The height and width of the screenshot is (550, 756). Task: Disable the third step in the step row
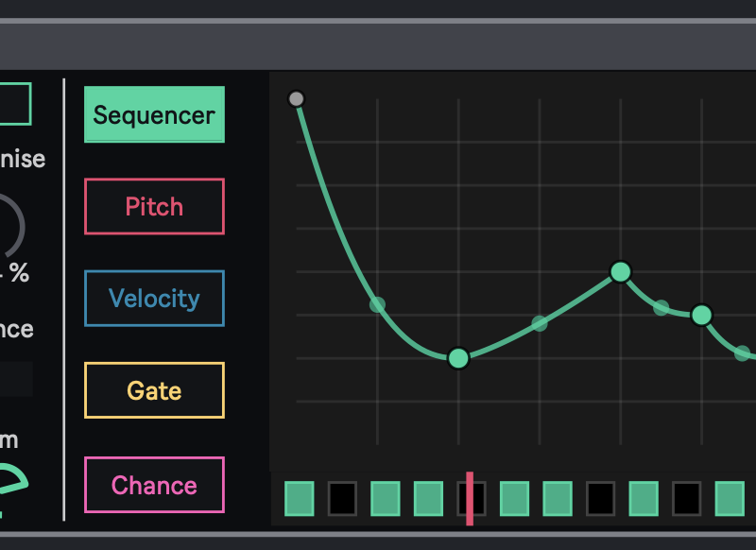[386, 498]
